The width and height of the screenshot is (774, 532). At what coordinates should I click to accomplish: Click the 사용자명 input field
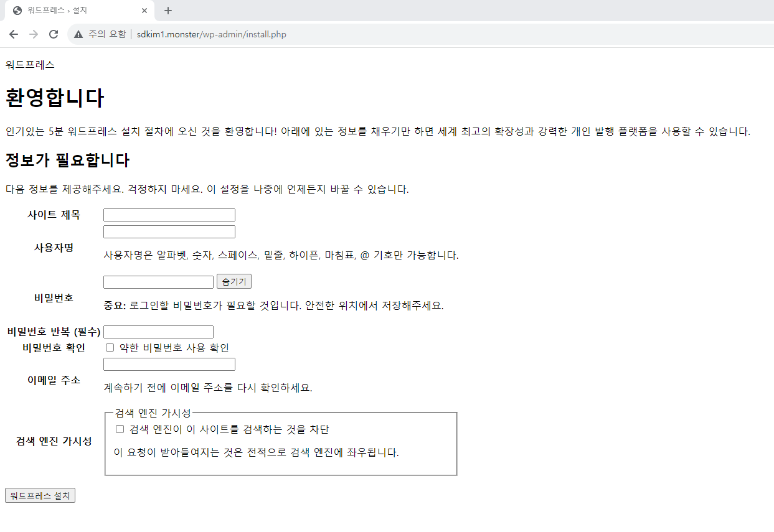tap(169, 231)
